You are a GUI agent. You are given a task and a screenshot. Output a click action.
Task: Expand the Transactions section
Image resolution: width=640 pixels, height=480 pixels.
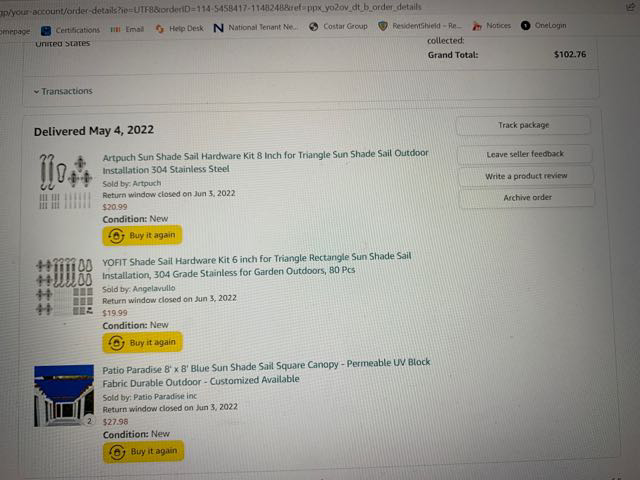(x=63, y=91)
